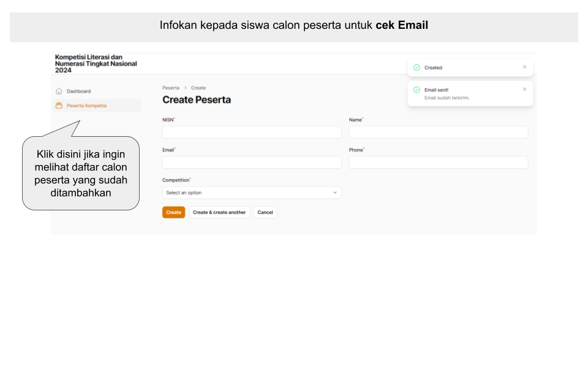Click the breadcrumb arrow separator after Peserta
Image resolution: width=588 pixels, height=368 pixels.
[x=185, y=88]
